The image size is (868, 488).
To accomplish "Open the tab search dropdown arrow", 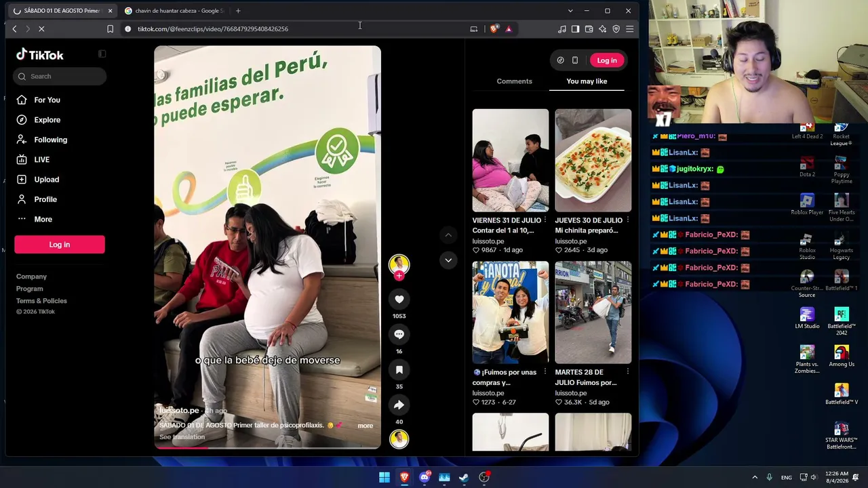I will [x=570, y=11].
